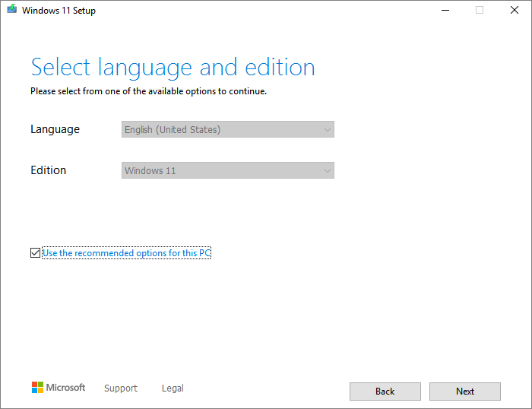Click the Windows 11 Setup title bar icon
This screenshot has width=532, height=409.
click(x=12, y=9)
